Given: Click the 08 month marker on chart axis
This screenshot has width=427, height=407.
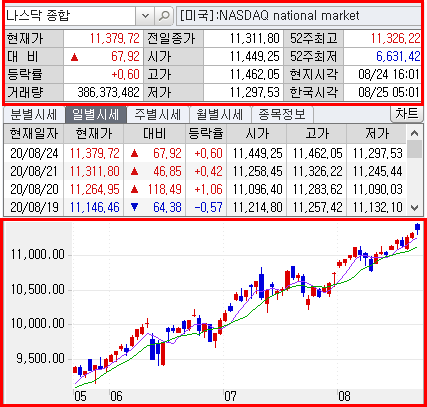Looking at the screenshot, I should tap(344, 396).
